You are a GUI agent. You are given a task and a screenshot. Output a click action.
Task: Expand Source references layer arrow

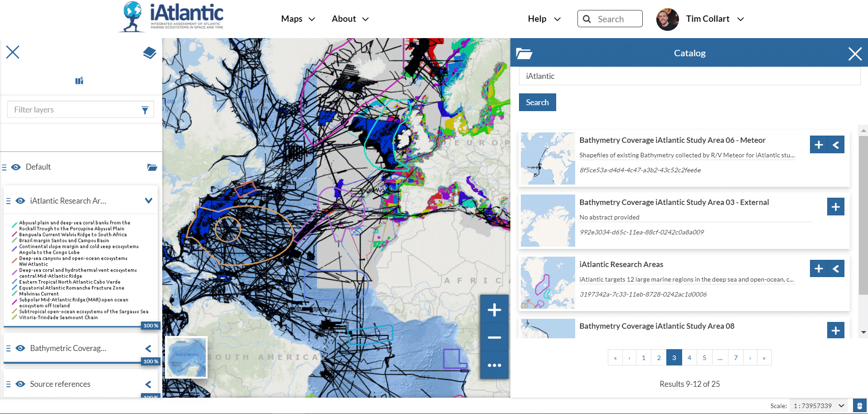pos(148,384)
